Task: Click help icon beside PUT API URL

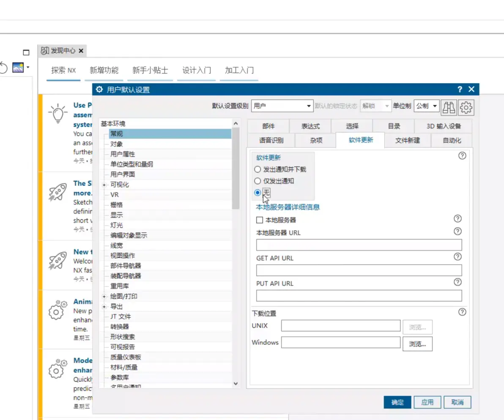Action: coord(458,282)
